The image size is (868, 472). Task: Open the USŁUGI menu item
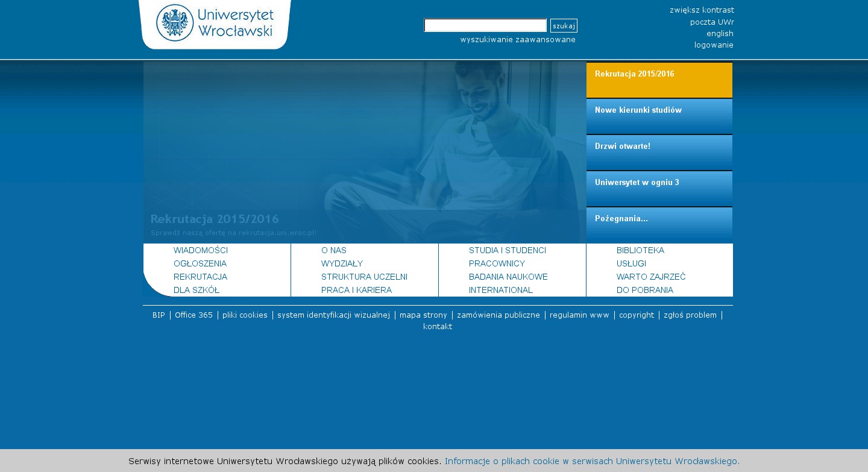tap(631, 263)
